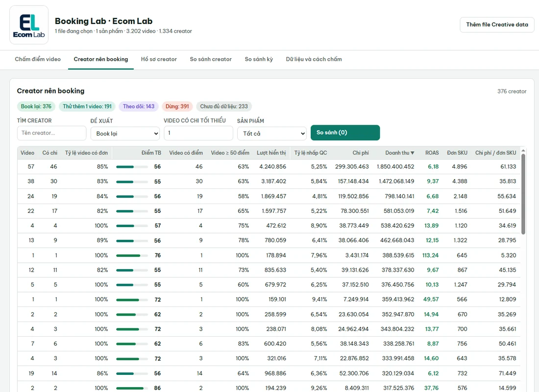Click the Video có chi tối thiểu field

point(198,133)
